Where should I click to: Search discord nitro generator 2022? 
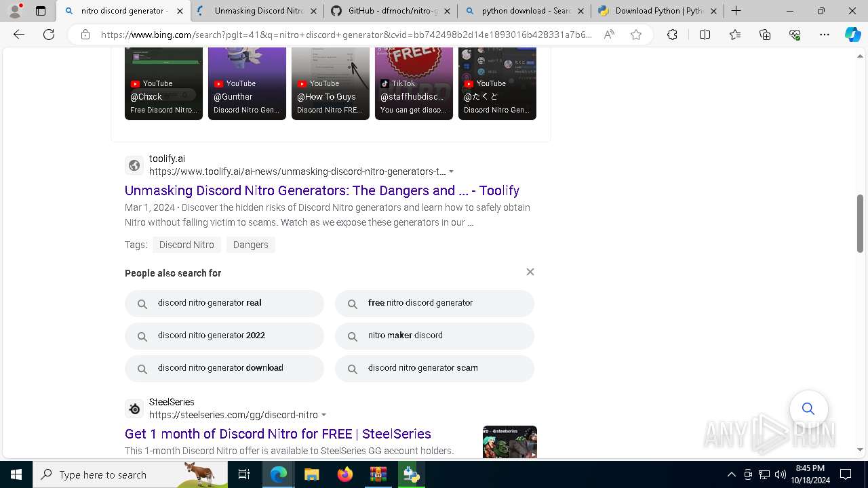(224, 336)
